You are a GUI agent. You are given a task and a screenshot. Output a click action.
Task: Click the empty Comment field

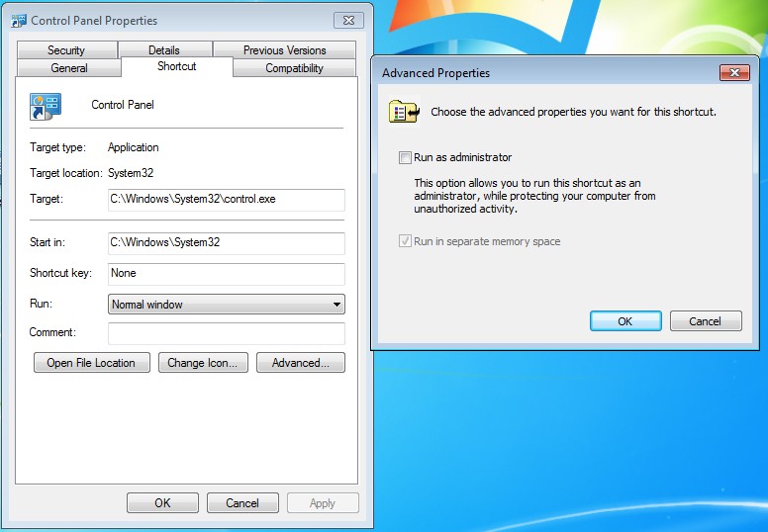227,333
